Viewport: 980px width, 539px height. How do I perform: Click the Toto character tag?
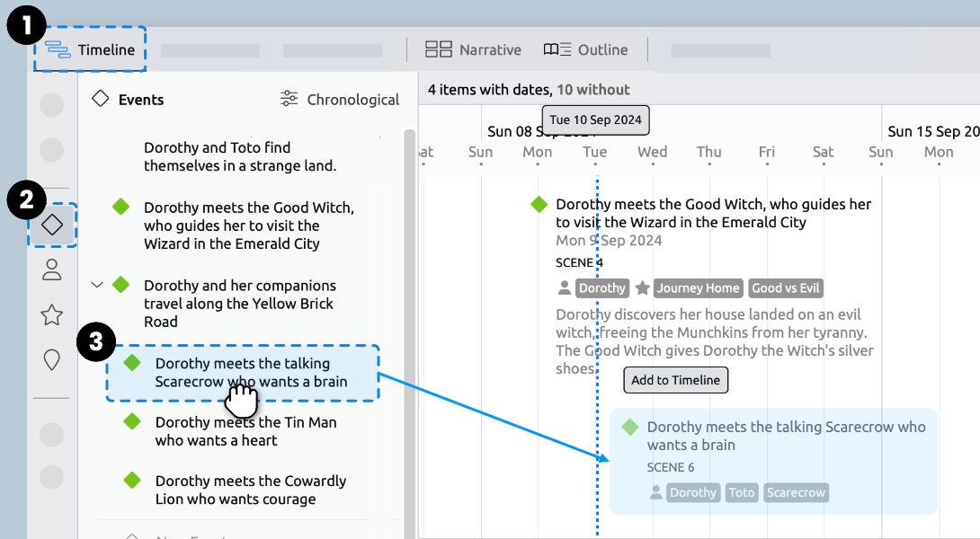pos(741,492)
